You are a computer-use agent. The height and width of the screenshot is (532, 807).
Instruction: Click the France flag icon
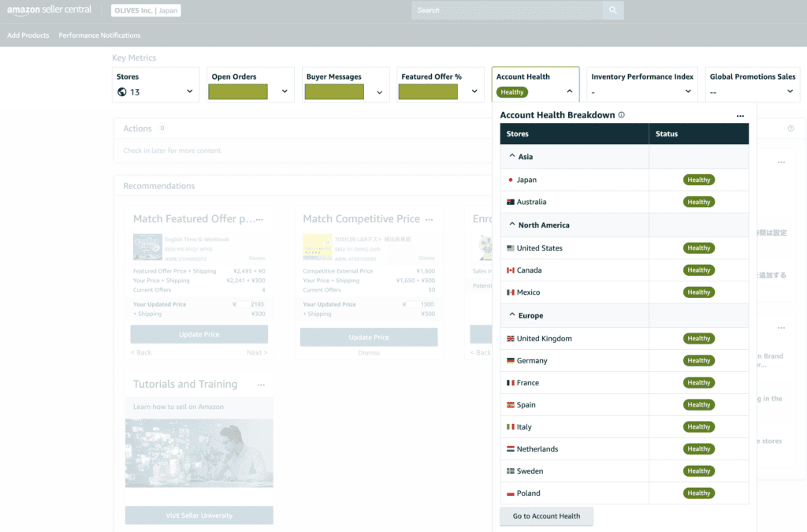click(x=511, y=383)
